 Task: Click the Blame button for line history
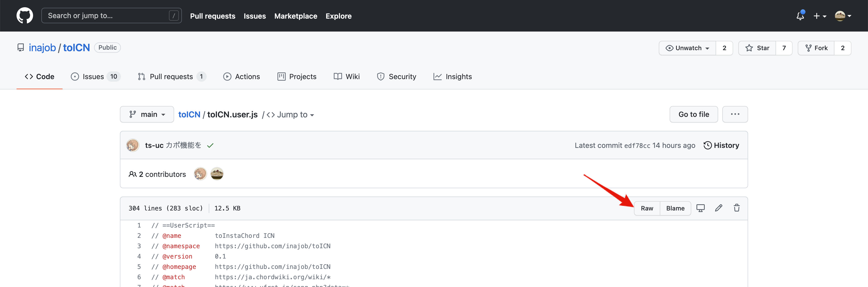pyautogui.click(x=675, y=208)
